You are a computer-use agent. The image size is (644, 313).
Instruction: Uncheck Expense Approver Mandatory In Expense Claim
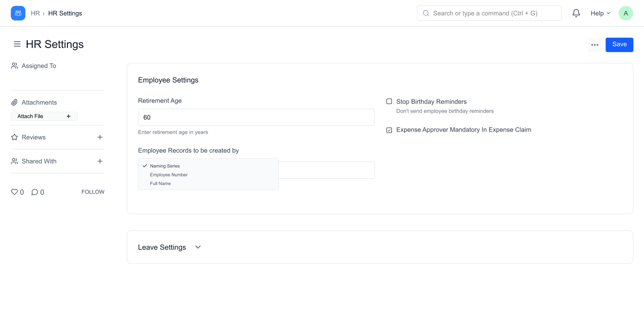389,130
